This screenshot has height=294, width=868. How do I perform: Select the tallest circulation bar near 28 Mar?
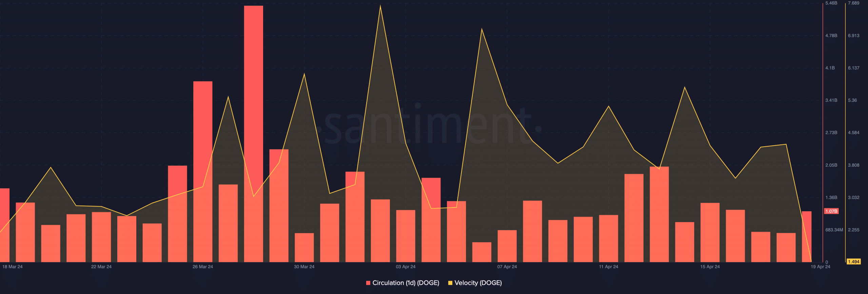point(253,134)
